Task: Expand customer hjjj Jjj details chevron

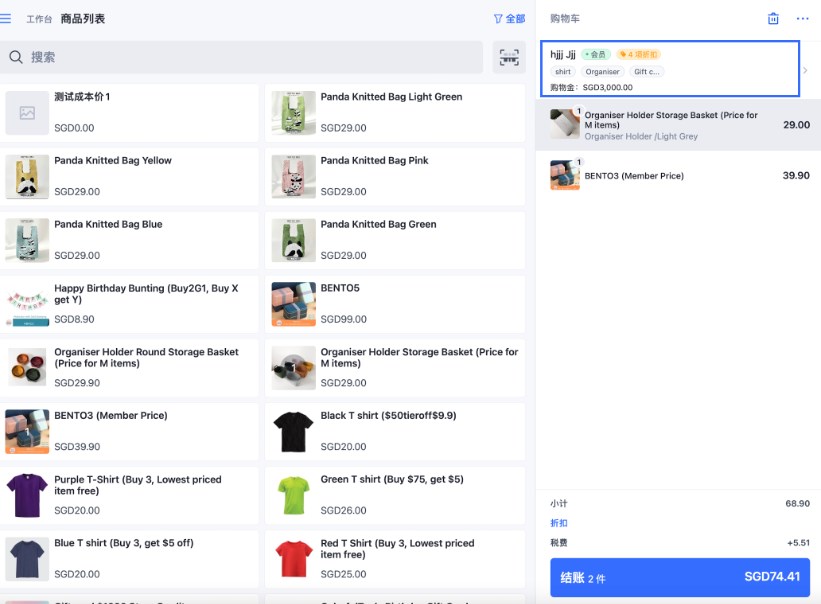Action: click(x=805, y=70)
